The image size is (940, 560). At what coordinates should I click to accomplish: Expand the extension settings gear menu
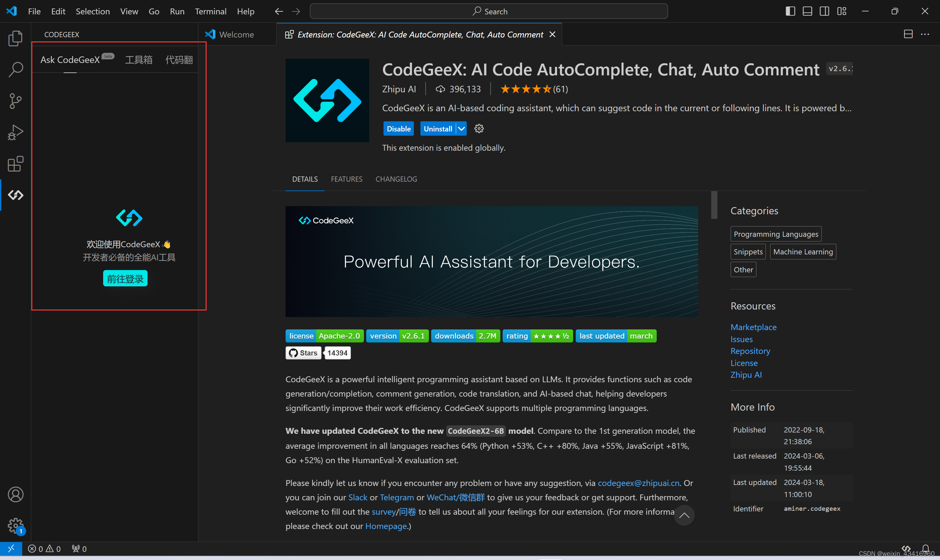click(479, 128)
